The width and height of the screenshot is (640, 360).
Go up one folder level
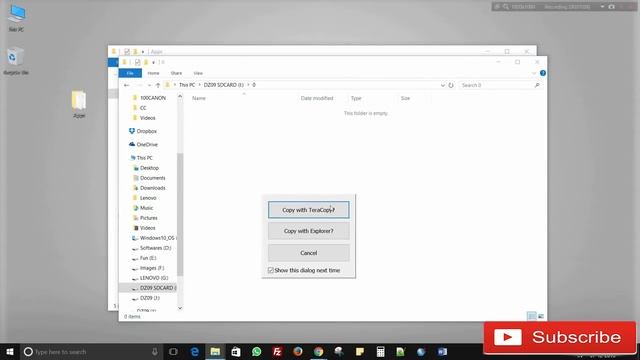(158, 85)
